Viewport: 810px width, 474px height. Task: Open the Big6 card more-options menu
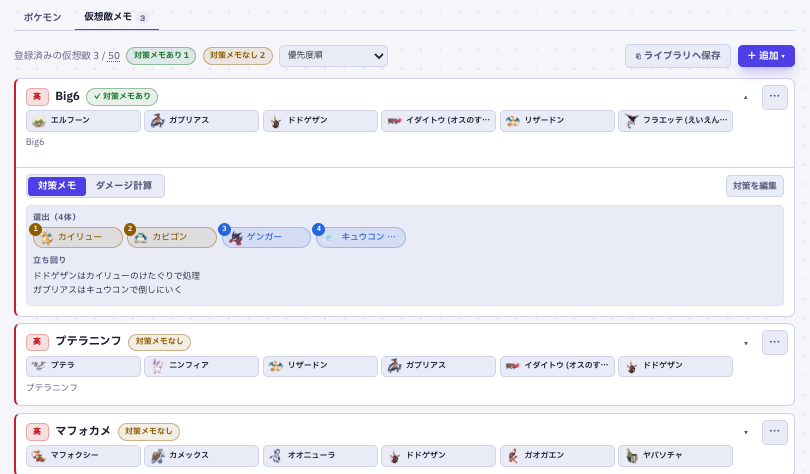774,97
